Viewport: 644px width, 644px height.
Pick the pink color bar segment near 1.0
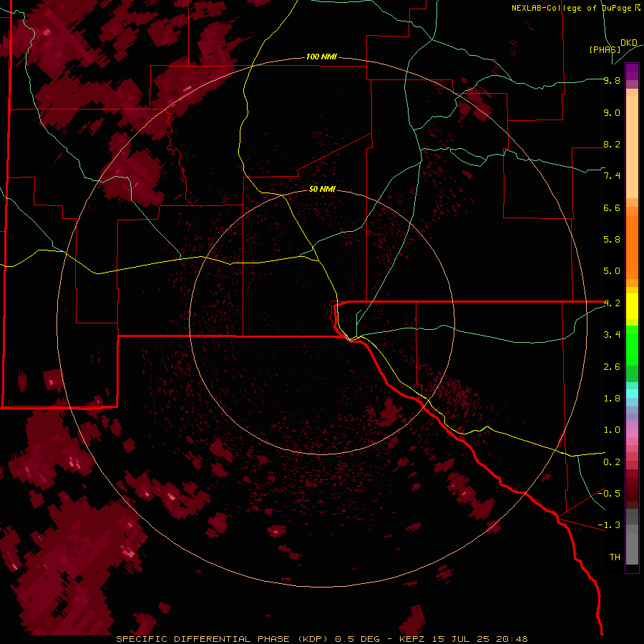click(632, 434)
